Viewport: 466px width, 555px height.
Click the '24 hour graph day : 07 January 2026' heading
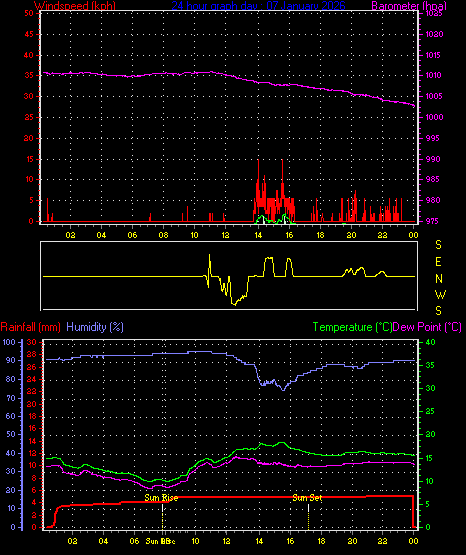pos(259,6)
